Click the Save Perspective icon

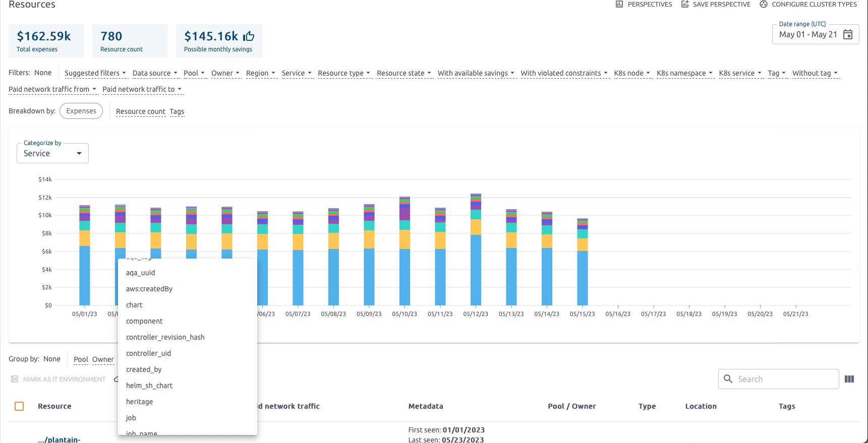[x=685, y=5]
